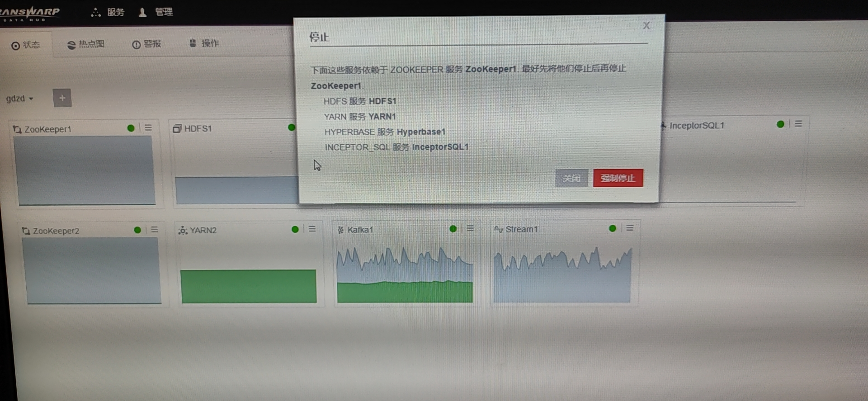Viewport: 868px width, 401px height.
Task: Close the 停止 dialog with X
Action: point(646,26)
